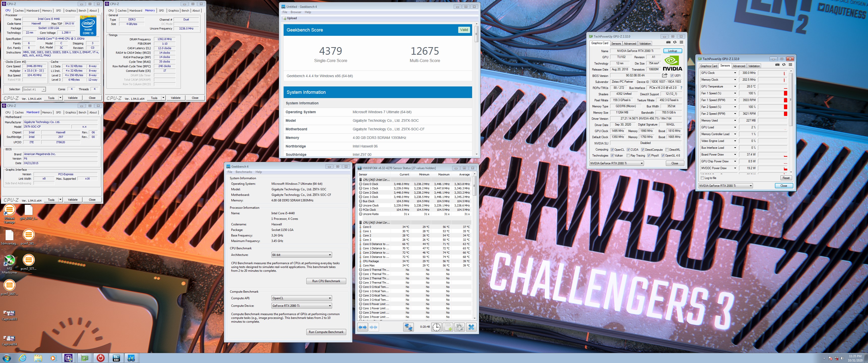The width and height of the screenshot is (868, 363).
Task: Toggle CUDA computing checkbox
Action: pos(629,149)
